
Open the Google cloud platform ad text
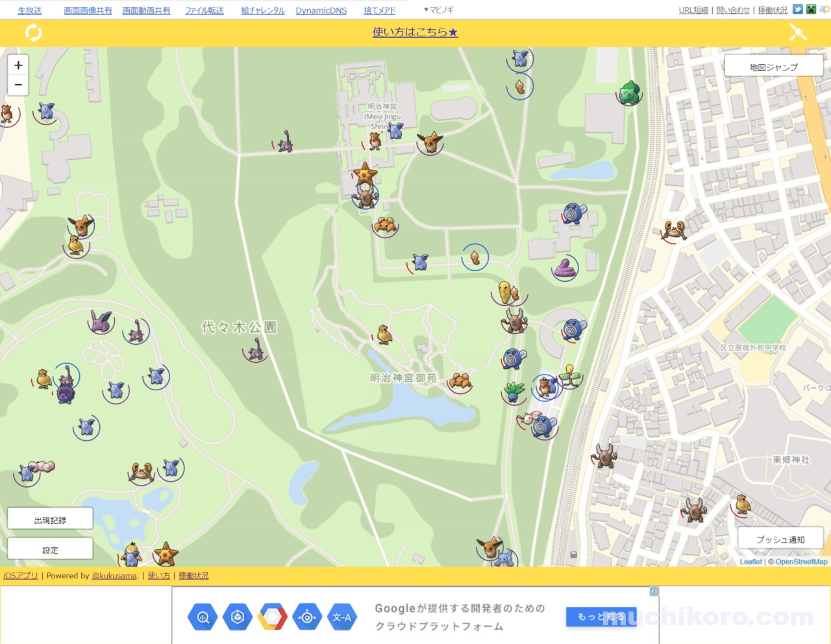click(x=460, y=617)
